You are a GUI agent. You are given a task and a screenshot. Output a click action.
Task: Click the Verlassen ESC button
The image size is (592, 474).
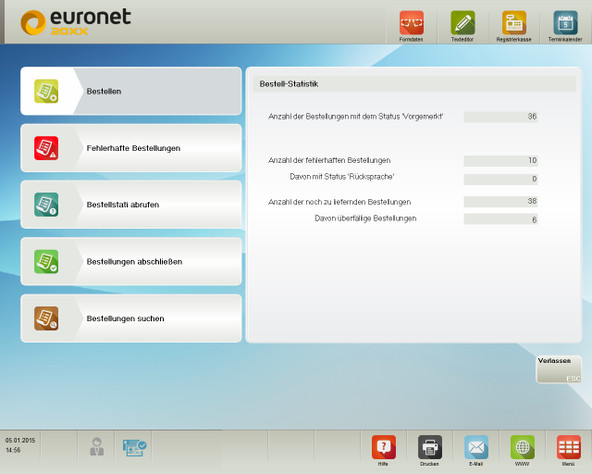pos(559,369)
